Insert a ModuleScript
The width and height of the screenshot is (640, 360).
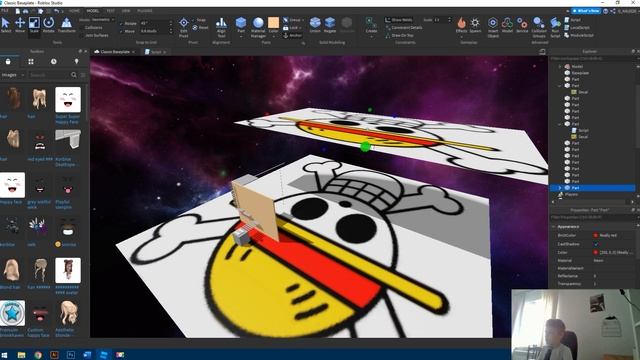click(x=579, y=36)
